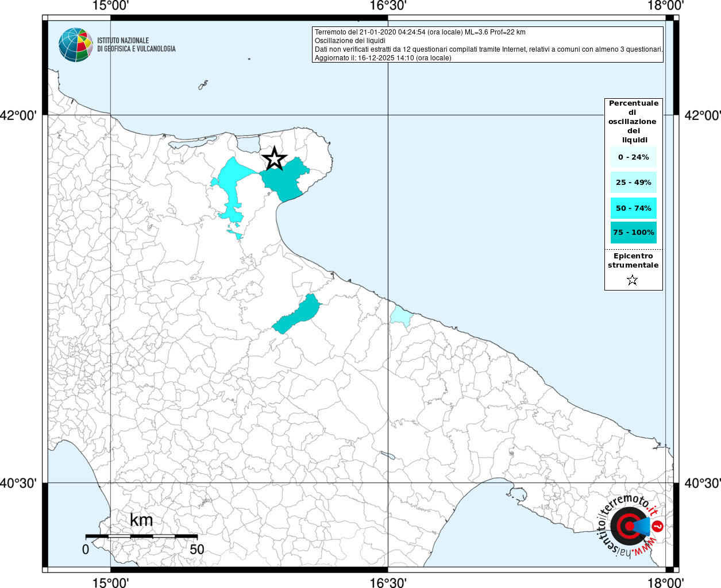The width and height of the screenshot is (721, 588).
Task: Click the bottom 18°00' longitude label
Action: tap(665, 582)
